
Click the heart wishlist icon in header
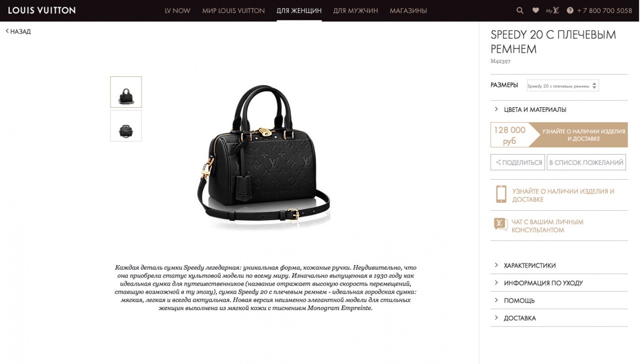pyautogui.click(x=535, y=10)
